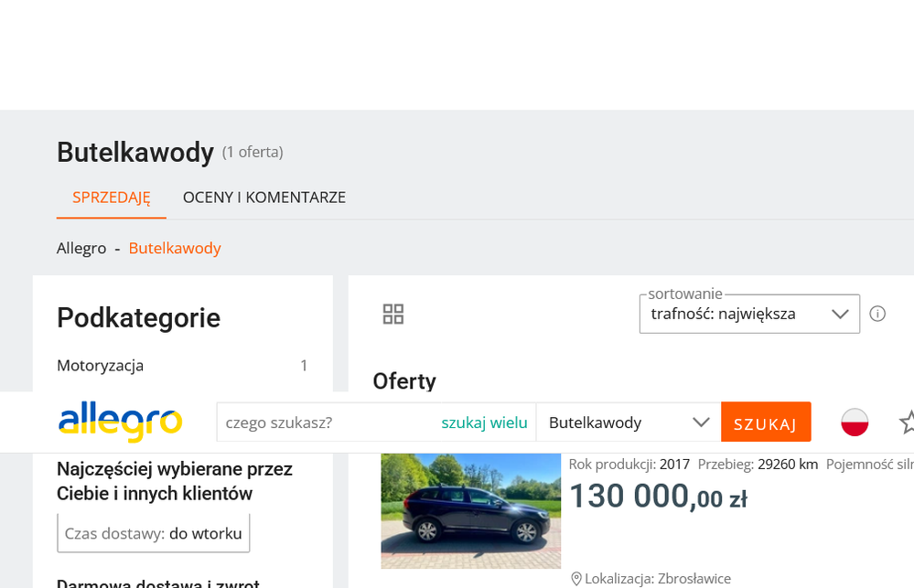Open the Polish flag language selector
This screenshot has width=914, height=588.
[855, 422]
